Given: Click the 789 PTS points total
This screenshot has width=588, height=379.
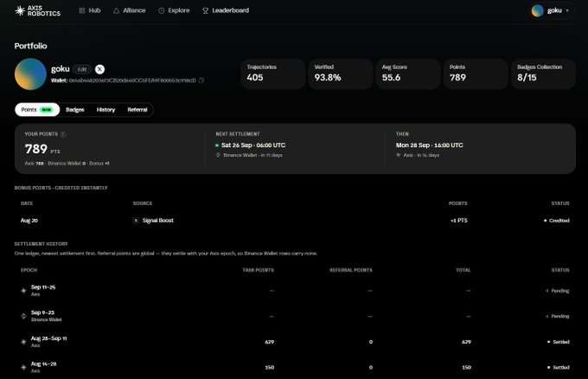Looking at the screenshot, I should (x=42, y=150).
